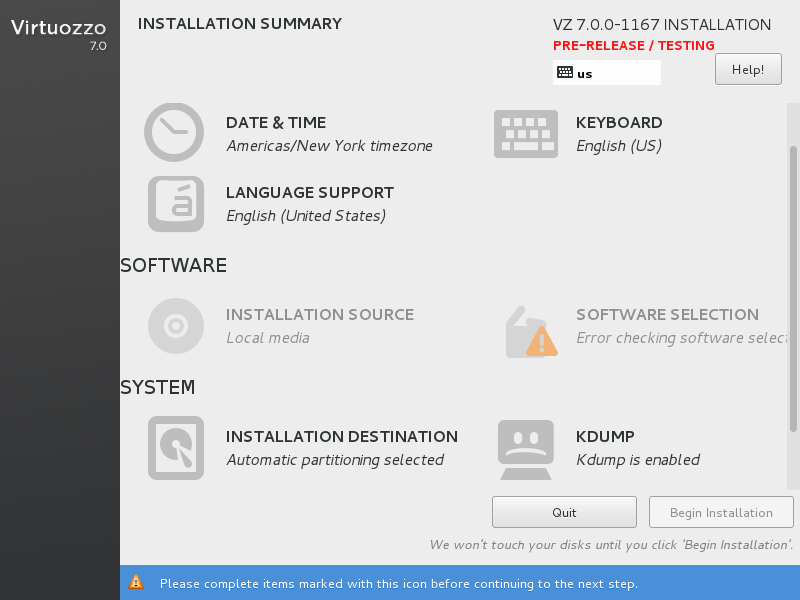
Task: Open the KDUMP 'Kdump is enabled' label
Action: [638, 460]
